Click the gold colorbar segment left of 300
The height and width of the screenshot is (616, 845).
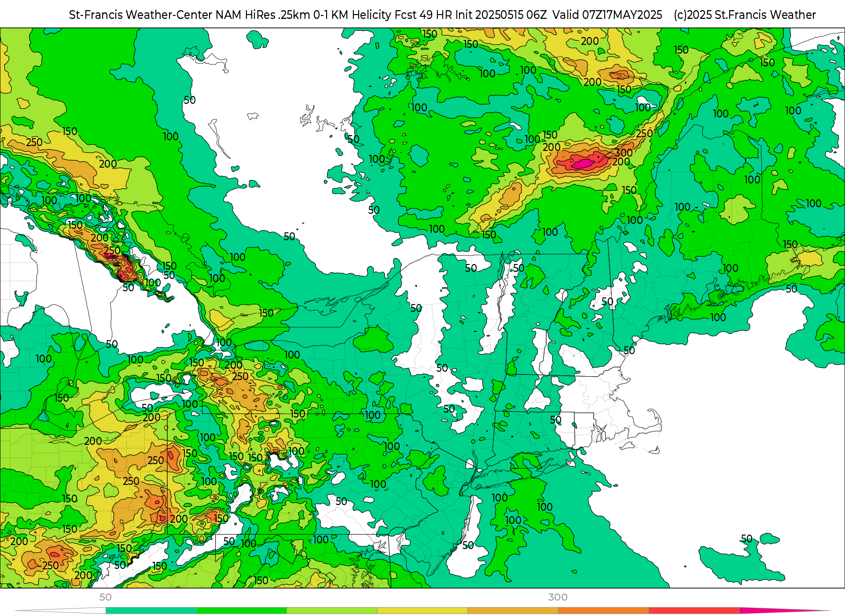[x=513, y=611]
